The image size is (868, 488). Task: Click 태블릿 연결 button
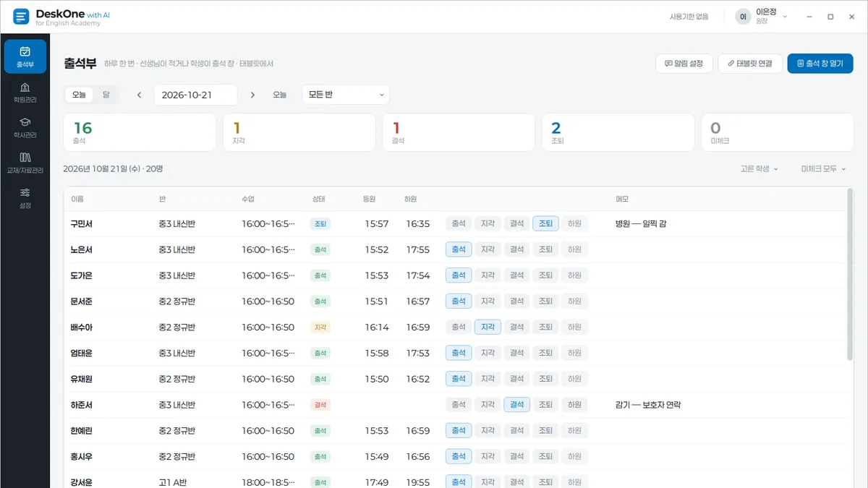[x=750, y=64]
